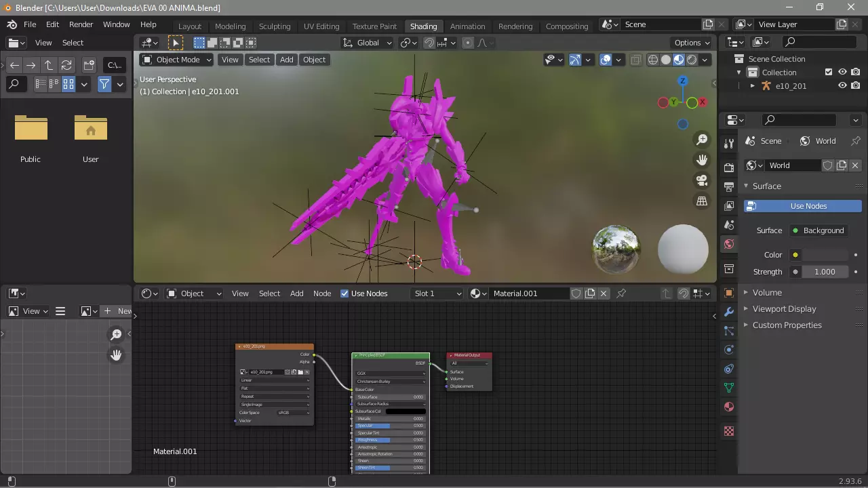Expand the Volume panel
868x488 pixels.
pyautogui.click(x=766, y=293)
